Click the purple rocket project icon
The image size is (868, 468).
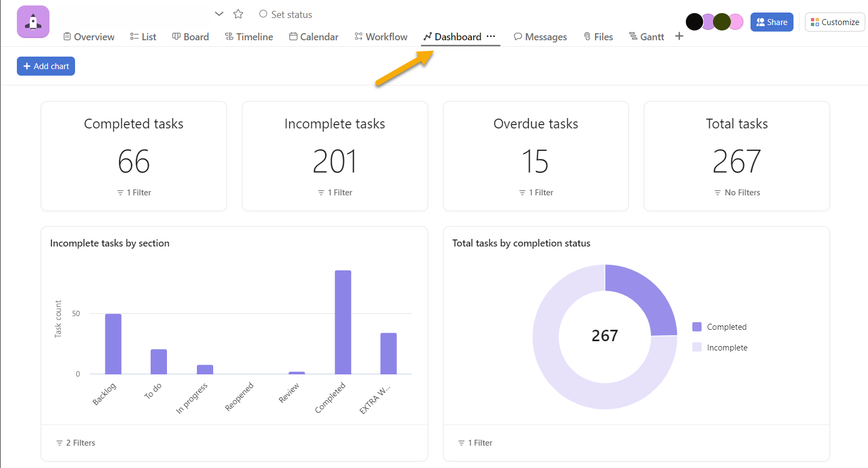33,22
